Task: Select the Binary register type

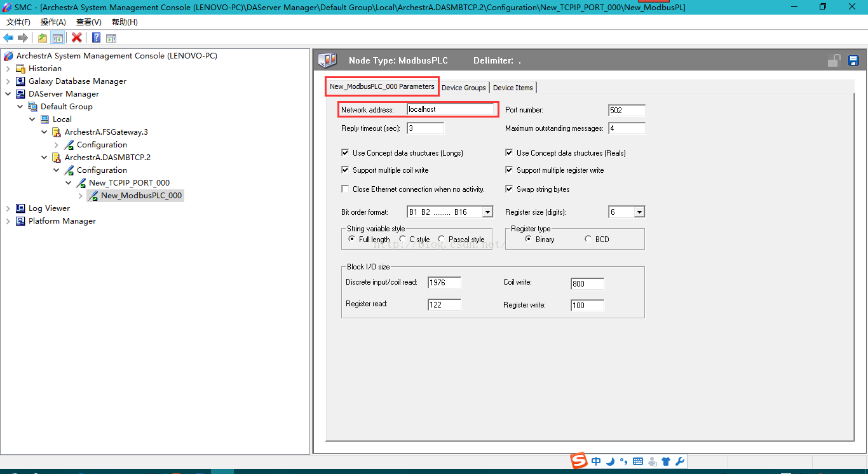Action: [529, 239]
